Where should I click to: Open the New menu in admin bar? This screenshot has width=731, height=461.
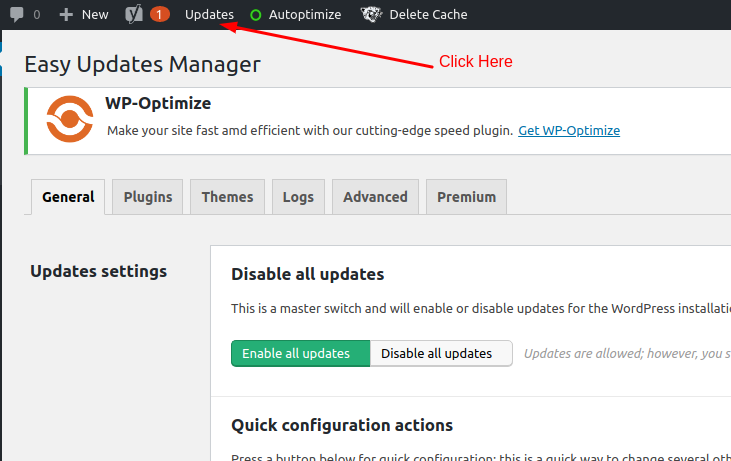click(x=95, y=14)
